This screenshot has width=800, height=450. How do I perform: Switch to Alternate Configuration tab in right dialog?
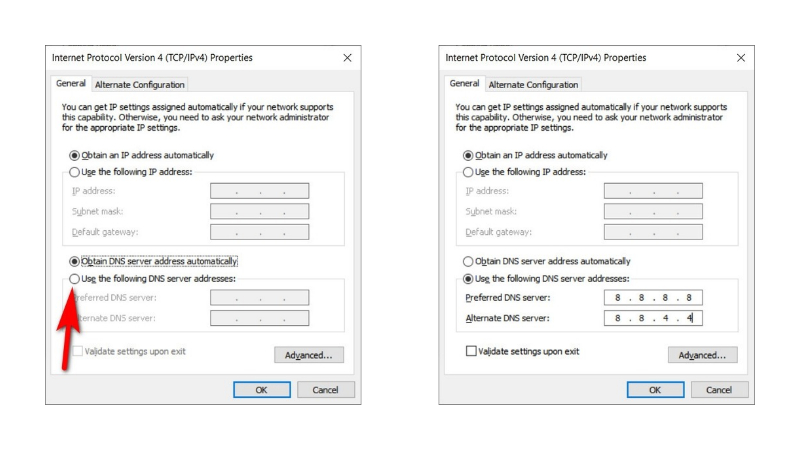pyautogui.click(x=533, y=85)
